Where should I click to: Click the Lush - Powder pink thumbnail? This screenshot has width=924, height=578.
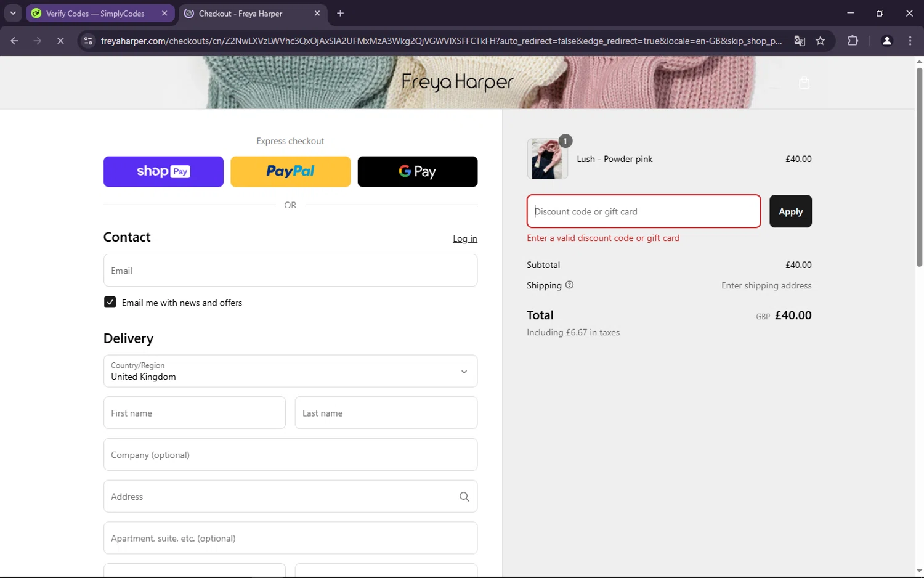pyautogui.click(x=547, y=159)
